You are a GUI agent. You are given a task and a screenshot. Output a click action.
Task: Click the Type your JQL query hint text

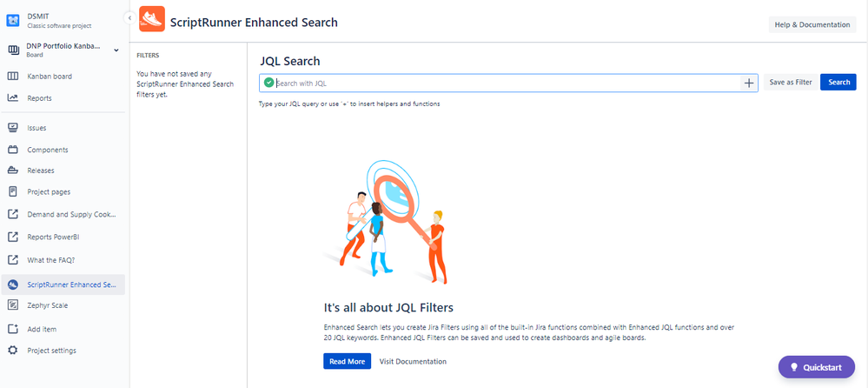click(x=349, y=104)
